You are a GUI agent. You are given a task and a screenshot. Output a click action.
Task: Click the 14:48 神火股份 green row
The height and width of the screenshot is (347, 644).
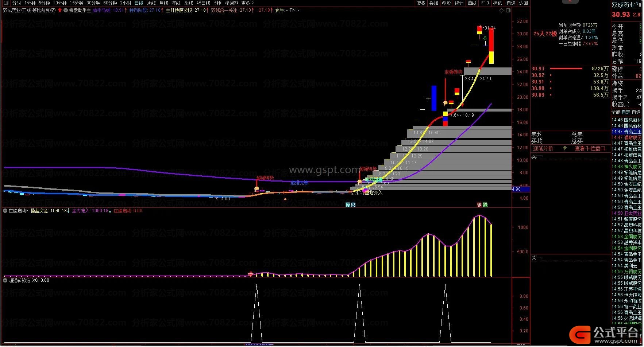(626, 167)
